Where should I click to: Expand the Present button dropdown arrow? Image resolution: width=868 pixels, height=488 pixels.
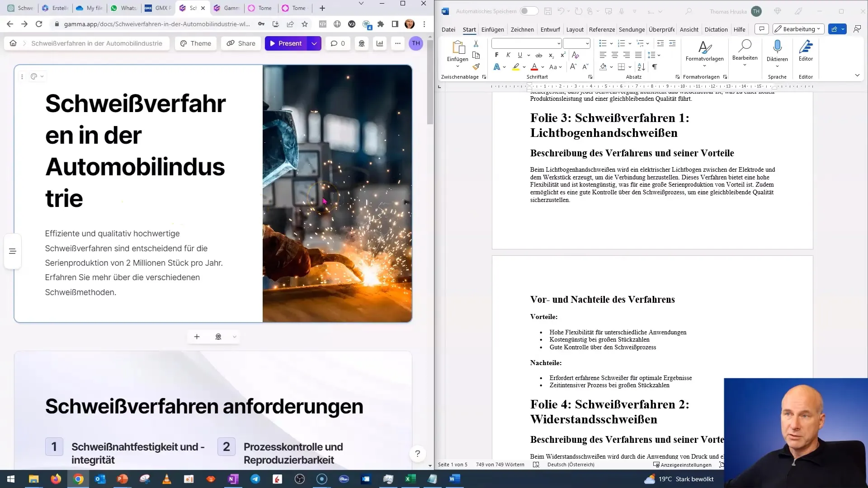[x=315, y=43]
